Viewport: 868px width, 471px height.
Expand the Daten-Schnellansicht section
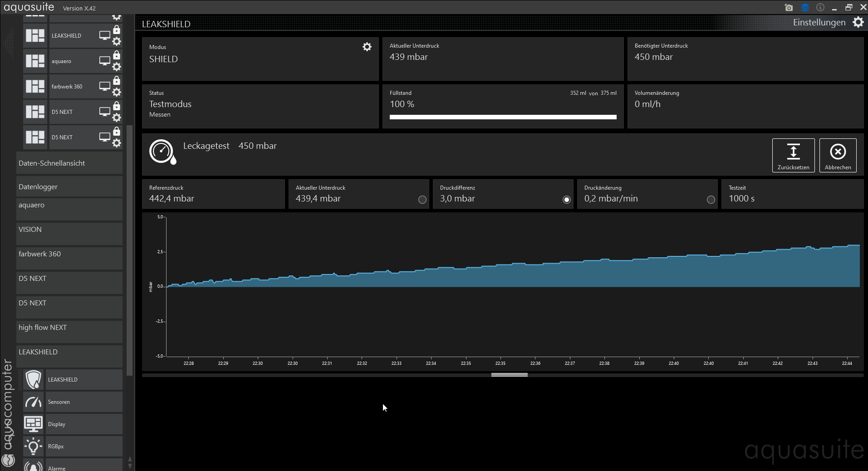click(69, 163)
